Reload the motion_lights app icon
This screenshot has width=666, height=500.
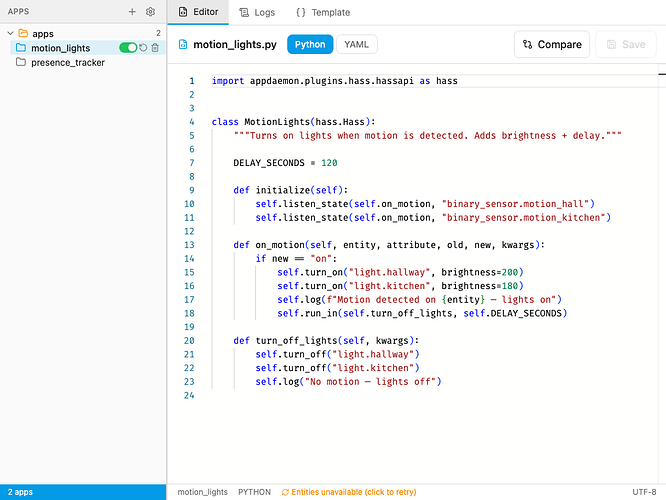[144, 48]
